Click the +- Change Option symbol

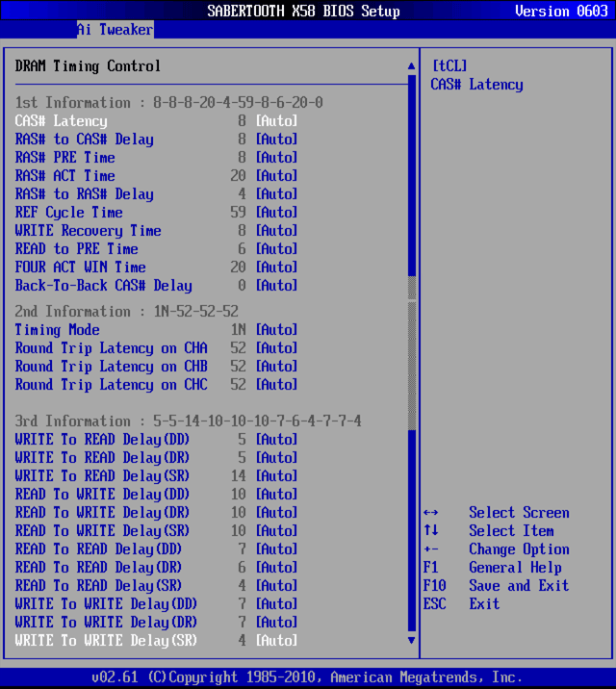(431, 549)
